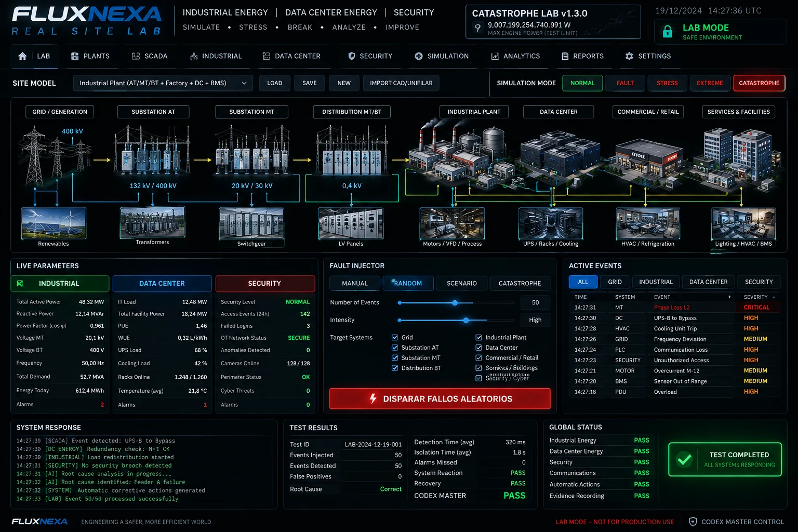Open the Analytics chart icon
798x532 pixels.
(x=495, y=56)
